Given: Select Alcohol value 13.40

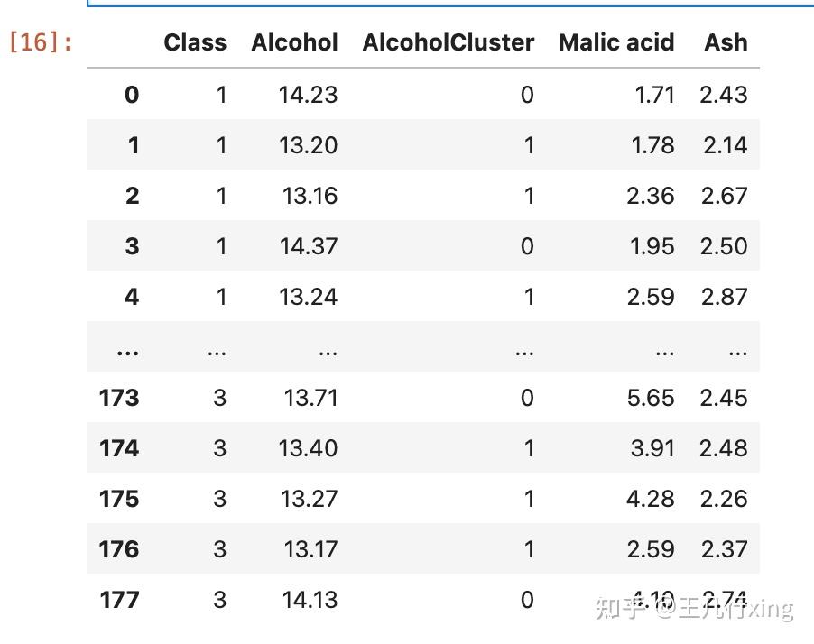Looking at the screenshot, I should point(308,448).
